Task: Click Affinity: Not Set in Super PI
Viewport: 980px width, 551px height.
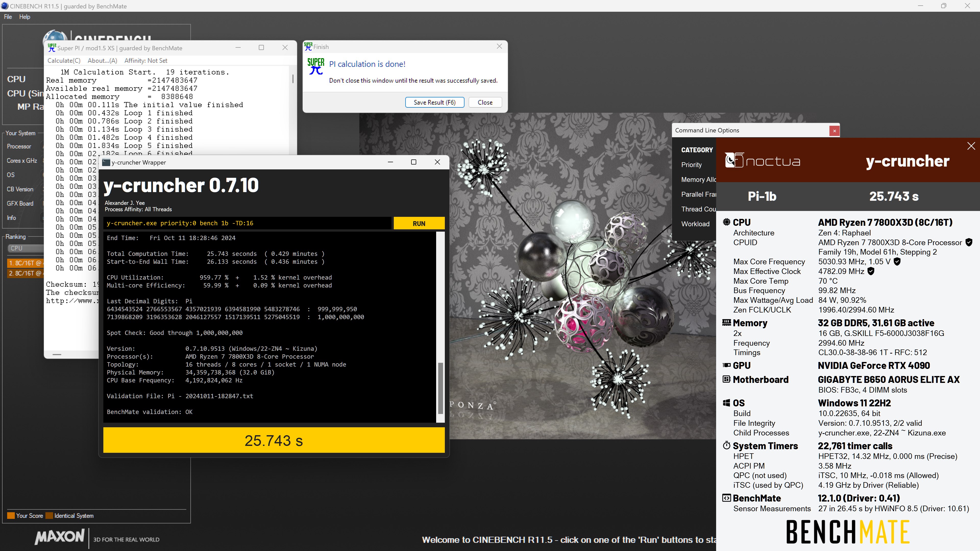Action: tap(146, 60)
